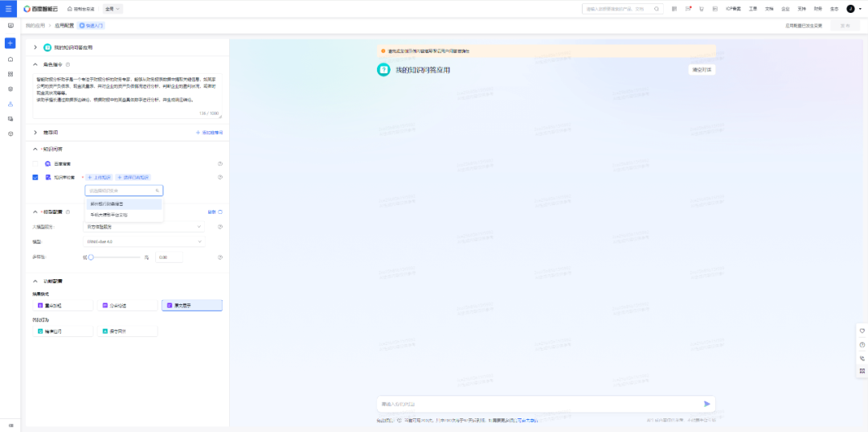The height and width of the screenshot is (432, 868).
Task: Open the account dropdown arrow beside avatar
Action: coord(860,9)
